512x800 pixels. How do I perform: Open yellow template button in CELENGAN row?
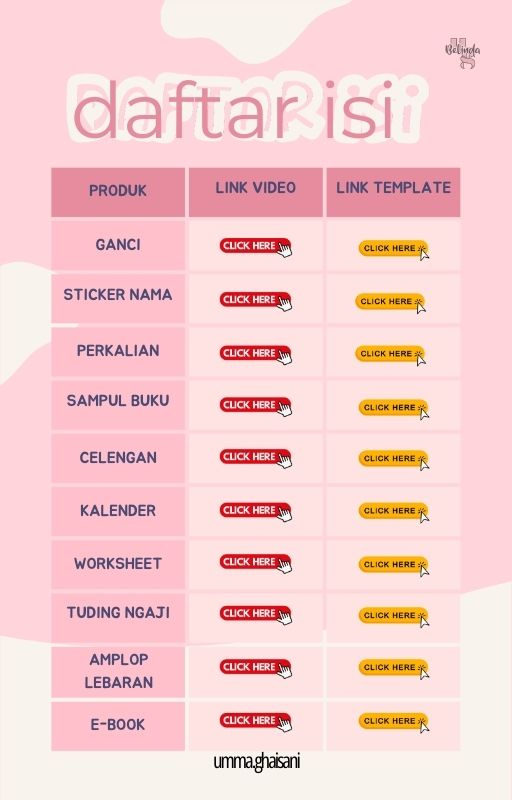tap(393, 459)
